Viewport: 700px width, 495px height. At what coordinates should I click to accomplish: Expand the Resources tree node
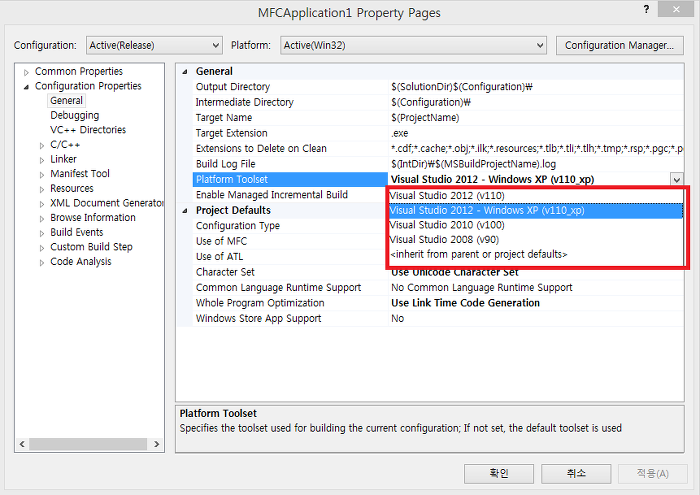(x=42, y=189)
